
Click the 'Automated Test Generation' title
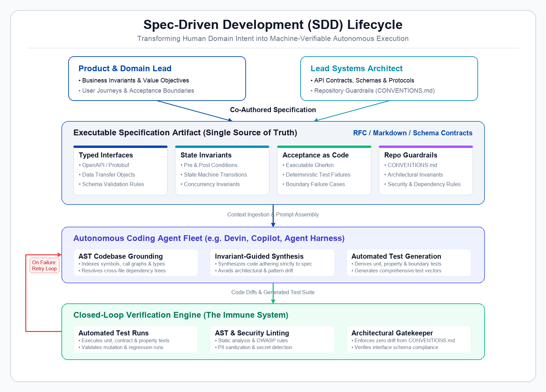396,256
